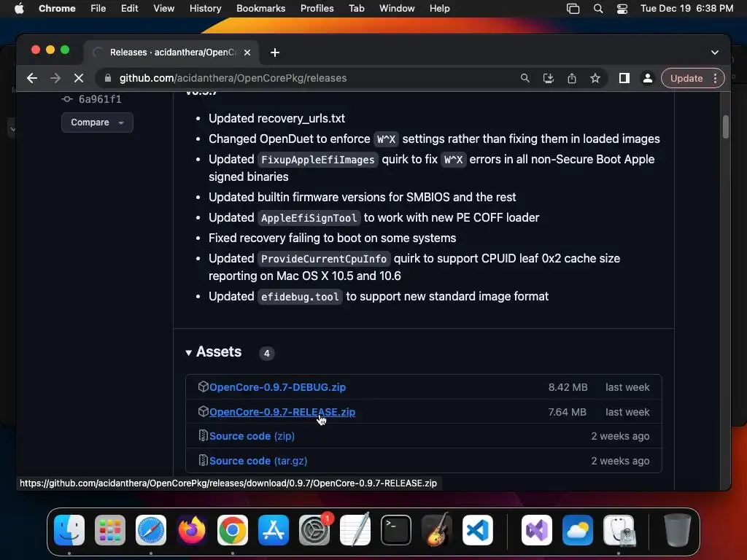Download OpenCore-0.9.7-RELEASE.zip

(282, 412)
